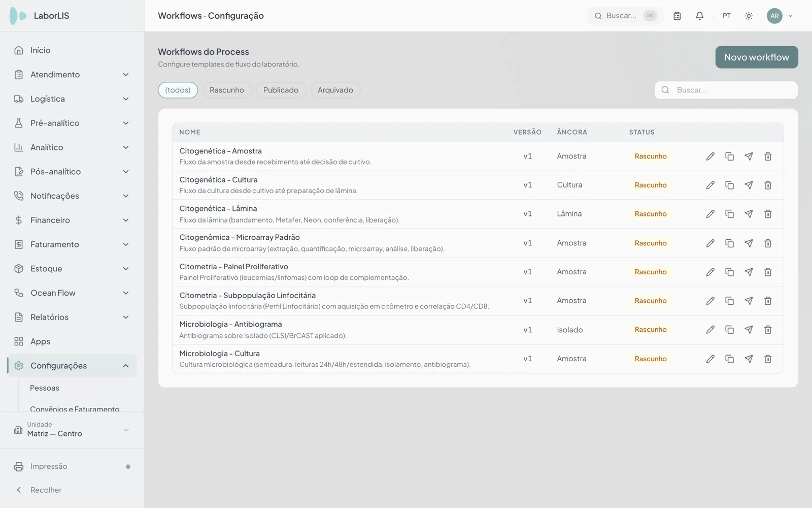
Task: Filter workflows by Publicado
Action: [281, 90]
